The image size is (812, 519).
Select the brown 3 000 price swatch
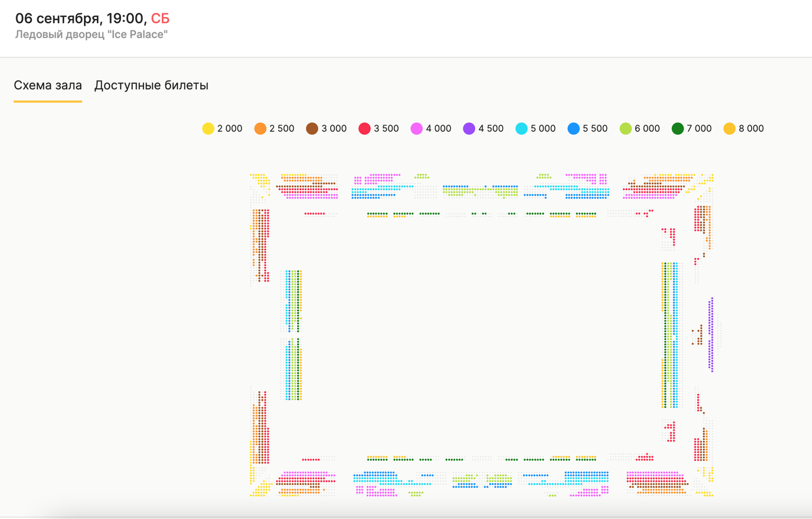[313, 129]
